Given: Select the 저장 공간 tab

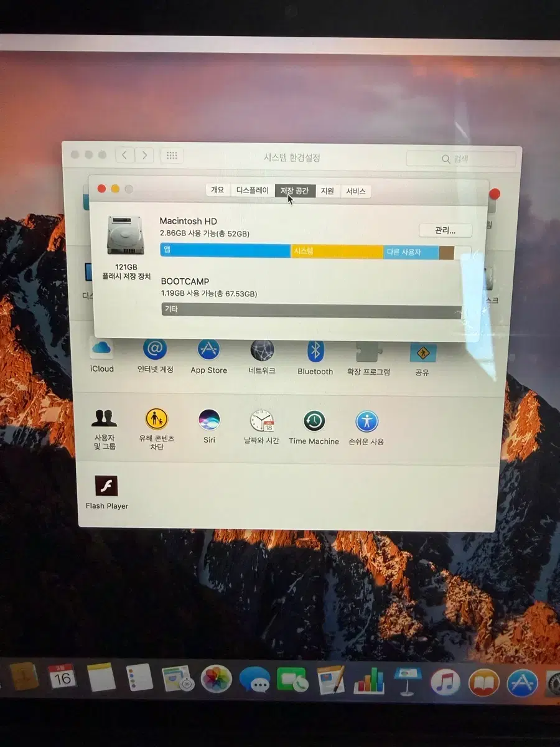Looking at the screenshot, I should [x=295, y=191].
